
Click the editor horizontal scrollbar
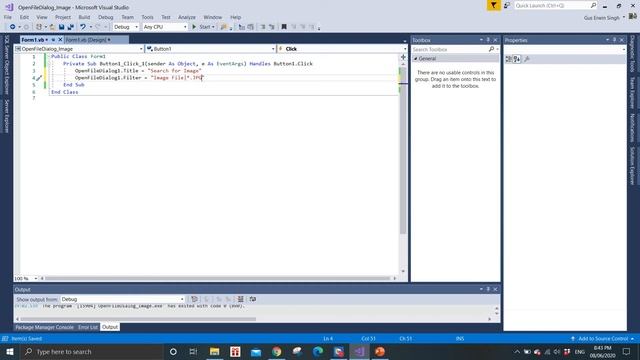218,278
